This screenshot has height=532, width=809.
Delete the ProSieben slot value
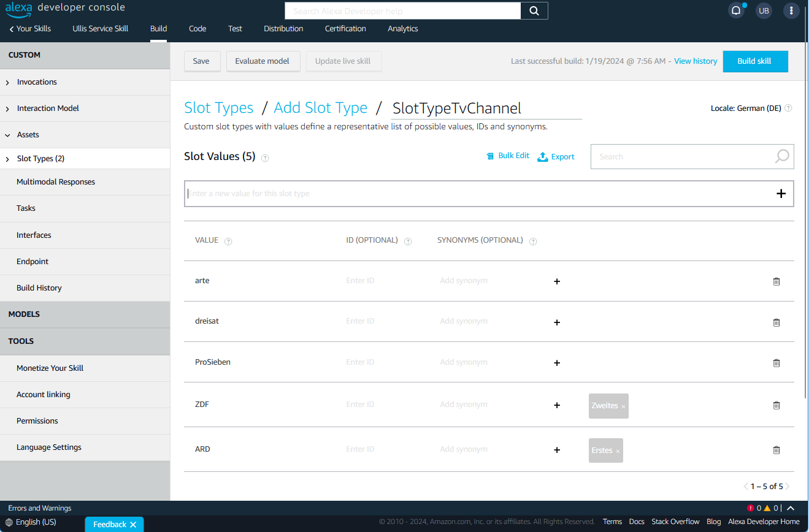(x=776, y=363)
